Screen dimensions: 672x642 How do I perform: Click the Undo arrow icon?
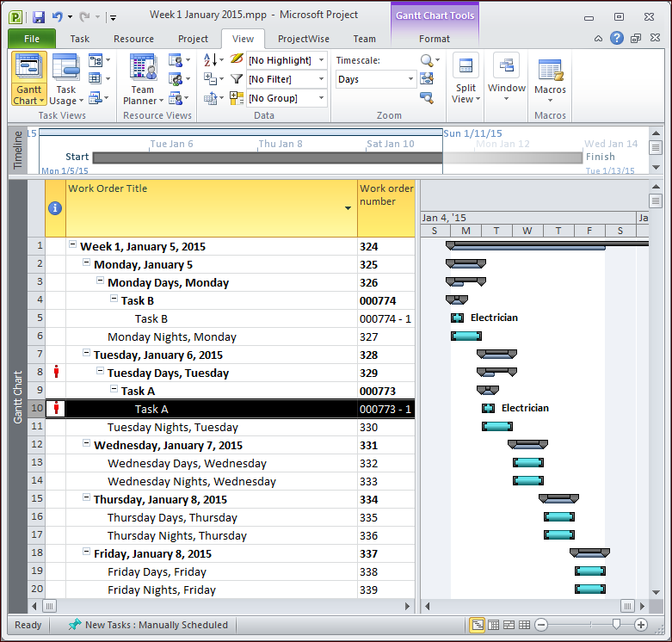click(x=58, y=16)
